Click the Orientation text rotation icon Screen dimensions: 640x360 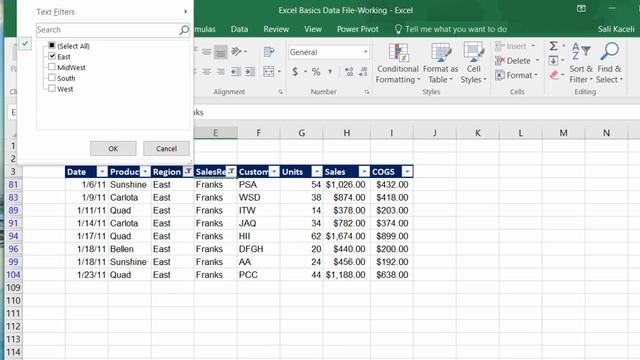[x=236, y=51]
